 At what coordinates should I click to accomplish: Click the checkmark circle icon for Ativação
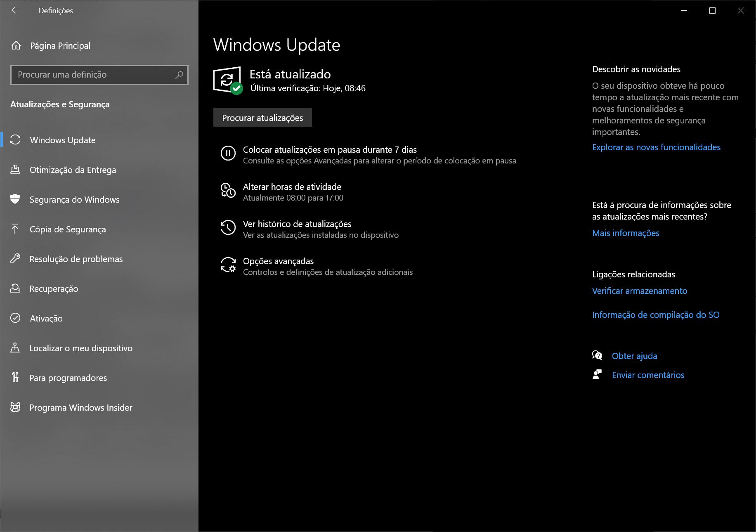[x=15, y=318]
